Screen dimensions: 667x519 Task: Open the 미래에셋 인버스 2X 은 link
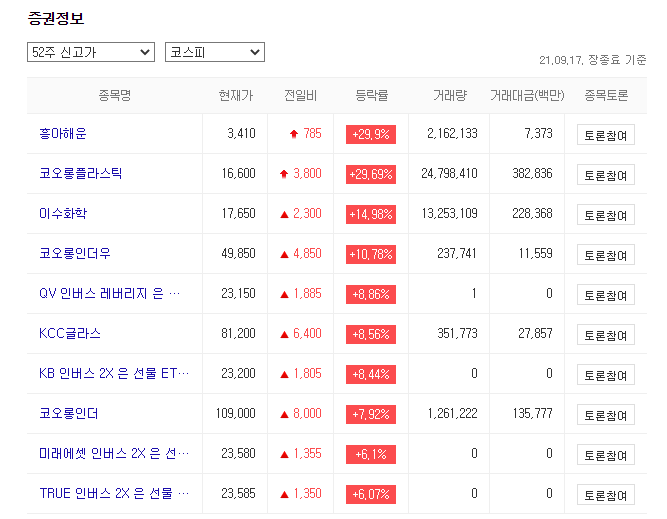[114, 453]
